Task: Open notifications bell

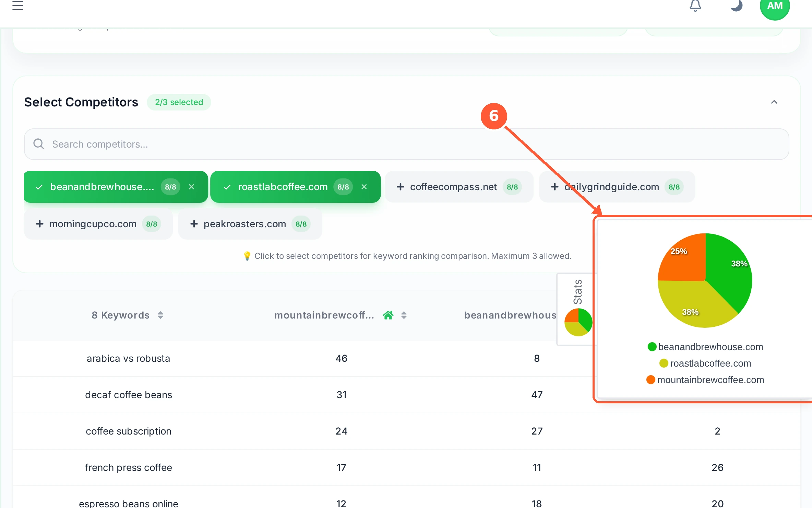Action: (695, 5)
